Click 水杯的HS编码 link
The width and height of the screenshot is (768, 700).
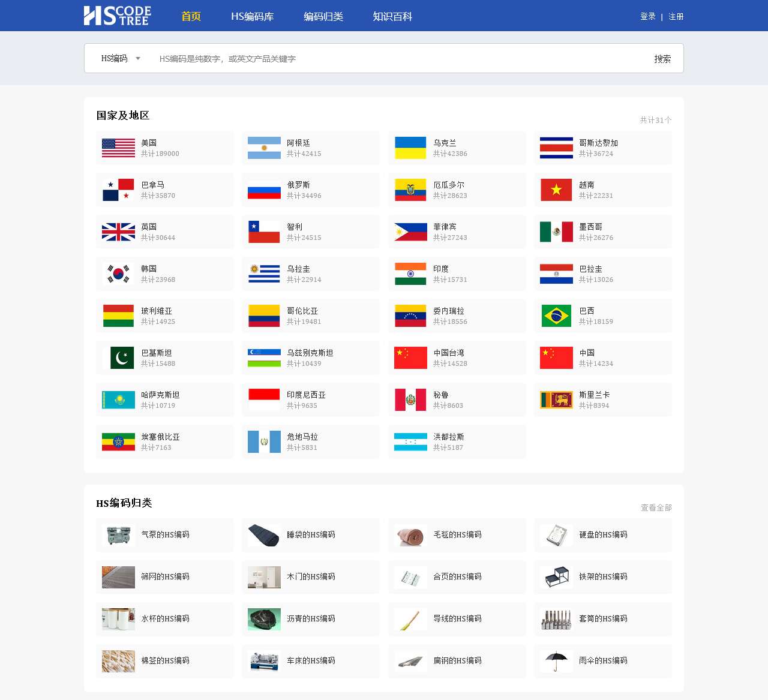165,618
